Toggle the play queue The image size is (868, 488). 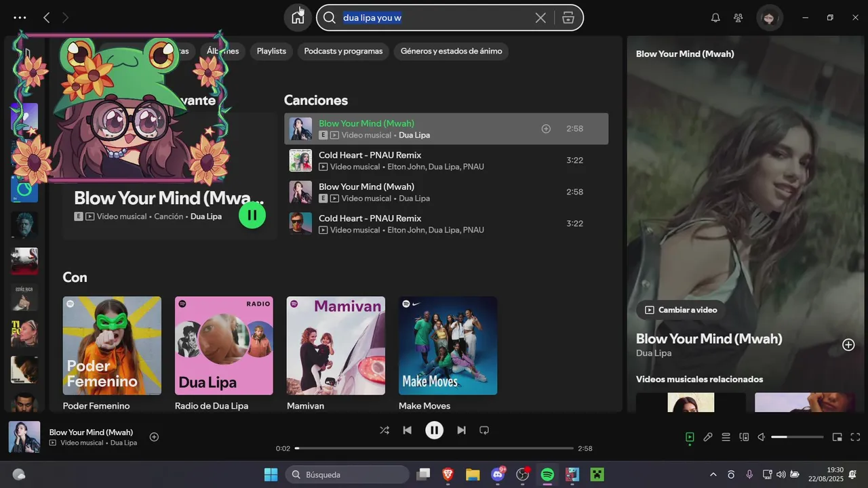click(726, 437)
